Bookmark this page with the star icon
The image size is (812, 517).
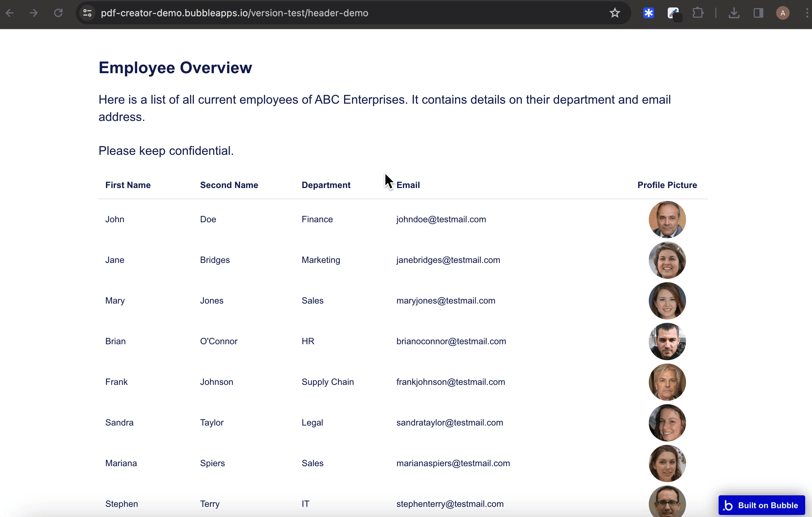pos(615,13)
